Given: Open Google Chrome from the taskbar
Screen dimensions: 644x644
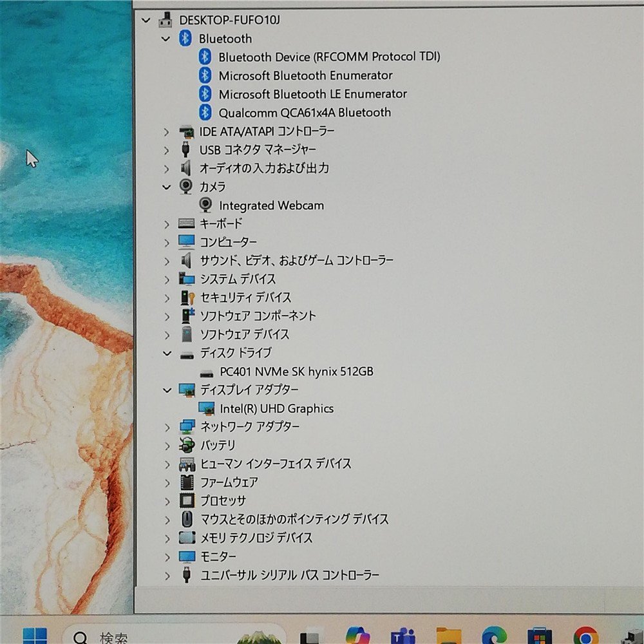Looking at the screenshot, I should tap(585, 636).
